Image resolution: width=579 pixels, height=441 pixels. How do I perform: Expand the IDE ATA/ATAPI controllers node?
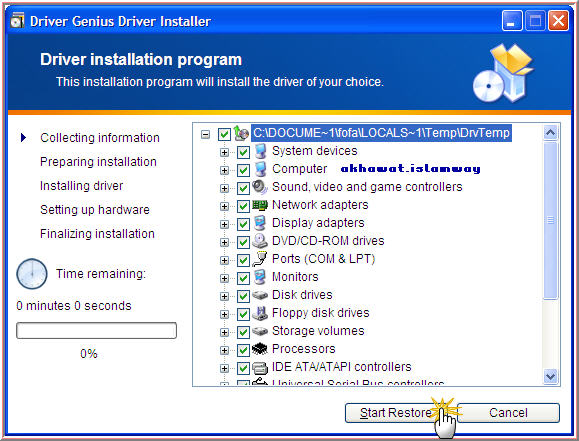[224, 368]
